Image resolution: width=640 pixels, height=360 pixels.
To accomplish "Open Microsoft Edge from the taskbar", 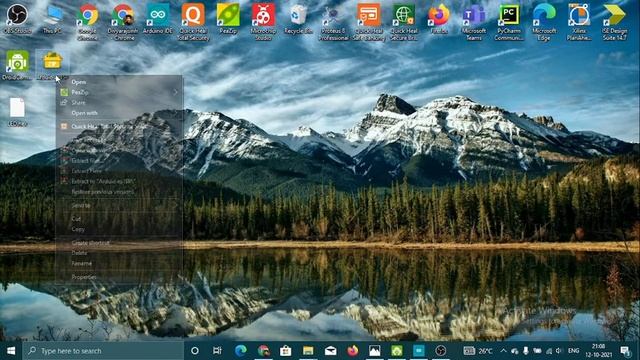I will 241,351.
